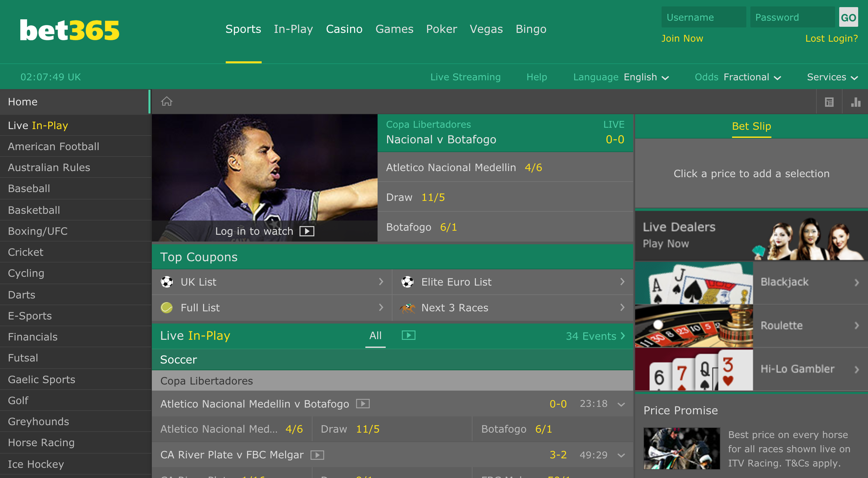Toggle the CA River Plate match expander
Screen dimensions: 868x478
623,454
